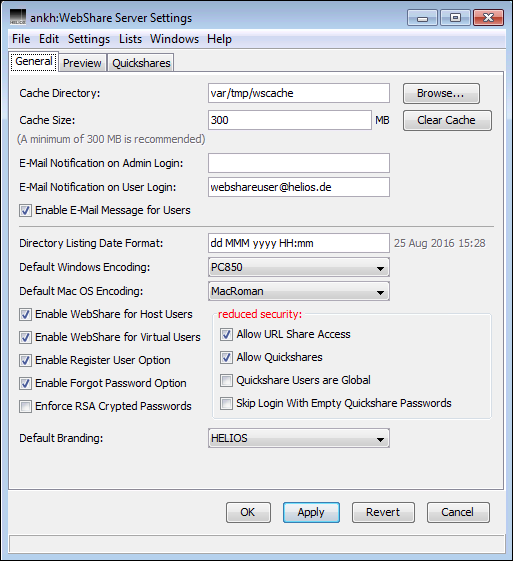The width and height of the screenshot is (513, 561).
Task: Switch to the Quickshares tab
Action: 141,63
